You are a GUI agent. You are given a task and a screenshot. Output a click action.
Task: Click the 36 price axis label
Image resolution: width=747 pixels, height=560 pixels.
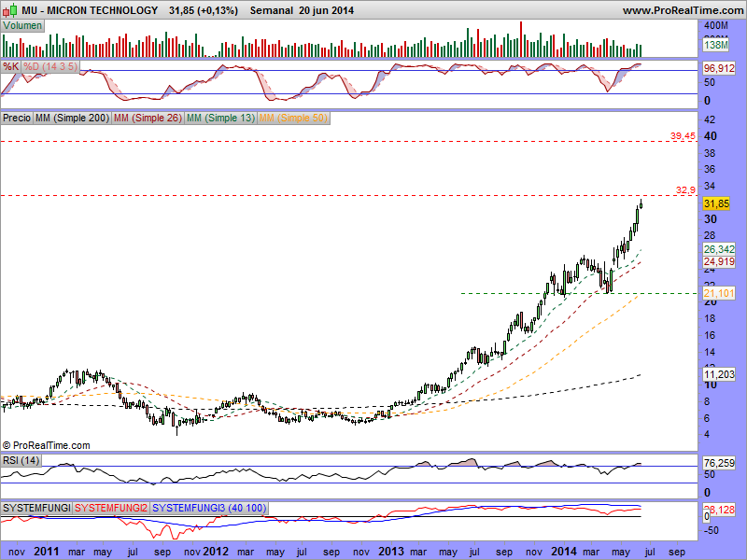click(710, 170)
